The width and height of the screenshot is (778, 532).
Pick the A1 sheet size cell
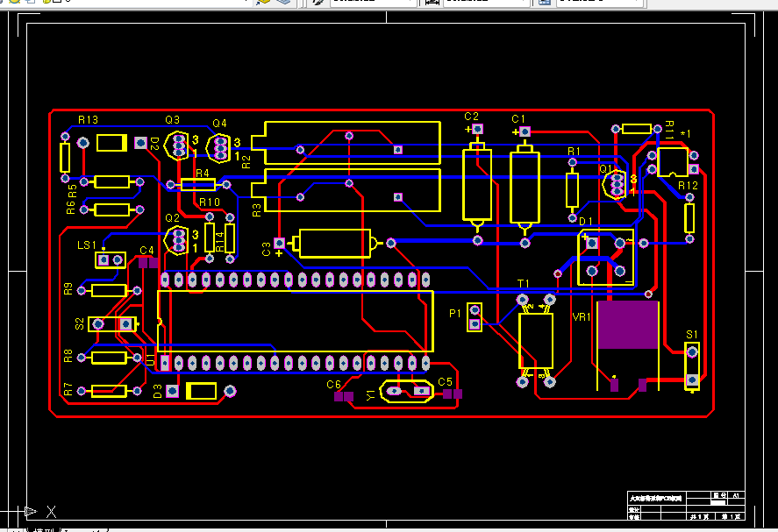click(x=736, y=495)
